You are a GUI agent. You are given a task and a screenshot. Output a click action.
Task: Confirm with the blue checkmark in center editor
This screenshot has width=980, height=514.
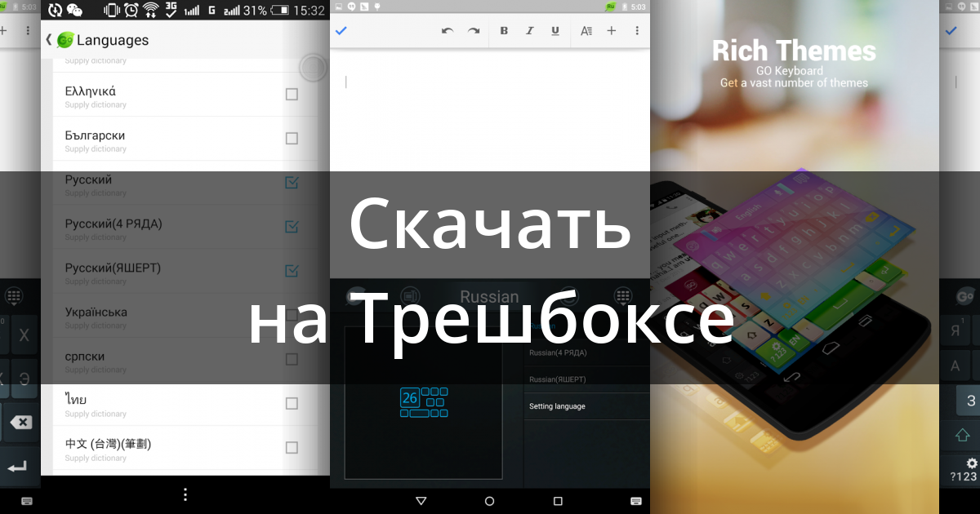[341, 31]
